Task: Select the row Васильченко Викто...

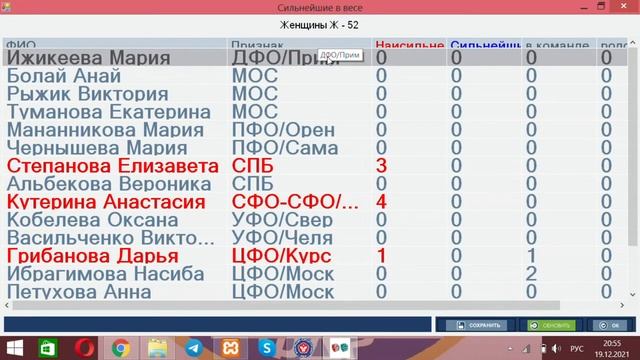Action: [x=315, y=238]
